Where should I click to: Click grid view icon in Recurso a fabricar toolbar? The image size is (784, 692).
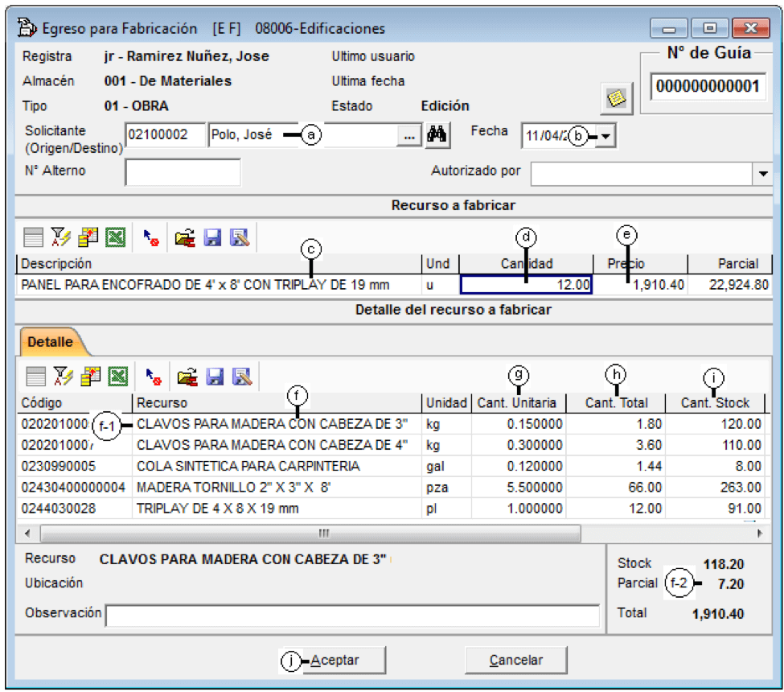click(34, 237)
